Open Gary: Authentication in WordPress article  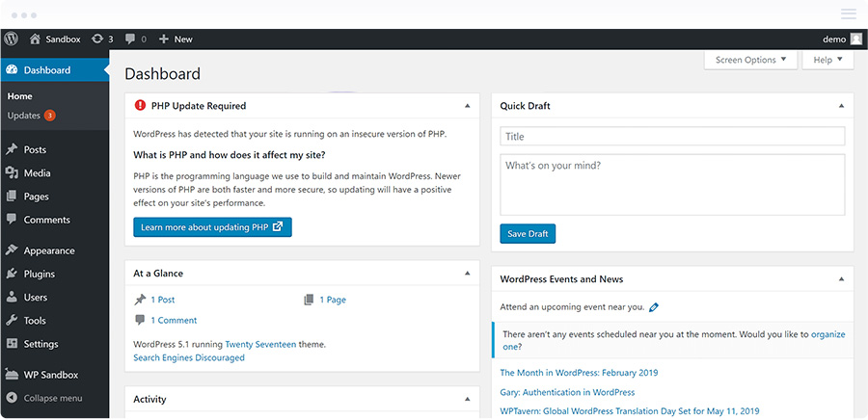[x=567, y=392]
